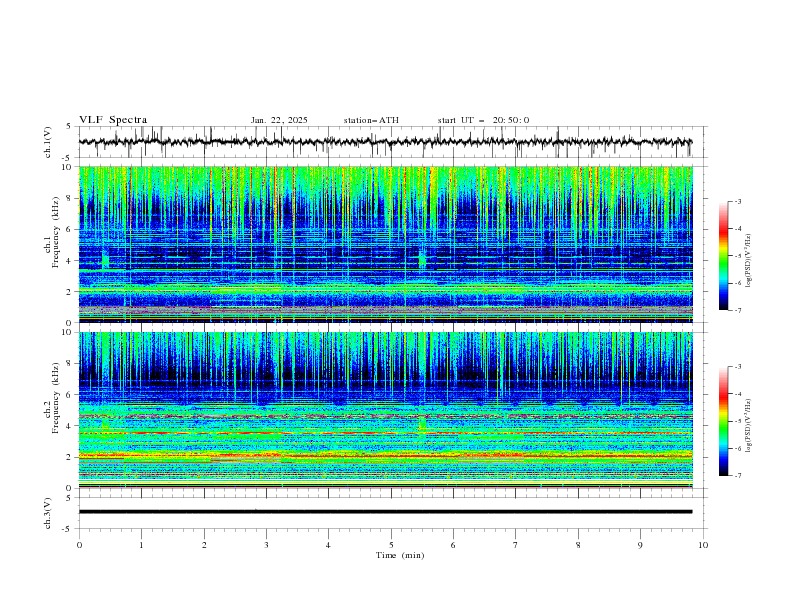Pick the ch.1 PSD color scale bar
The image size is (792, 612).
pos(723,256)
